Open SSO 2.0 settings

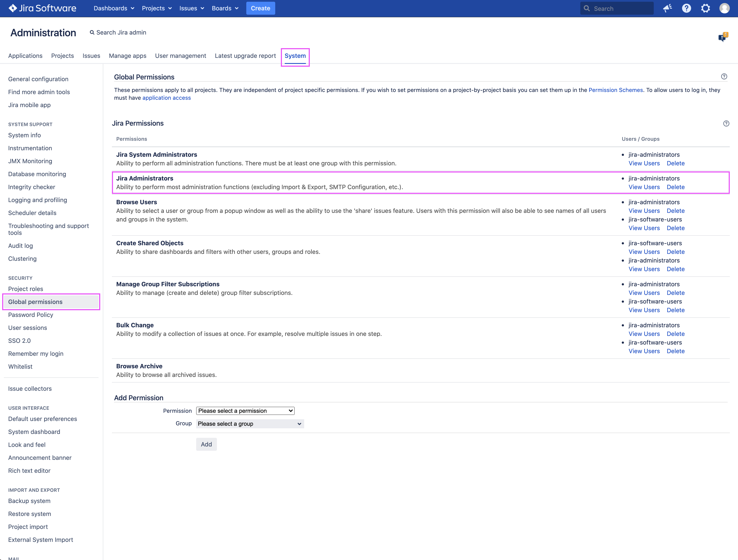tap(19, 341)
